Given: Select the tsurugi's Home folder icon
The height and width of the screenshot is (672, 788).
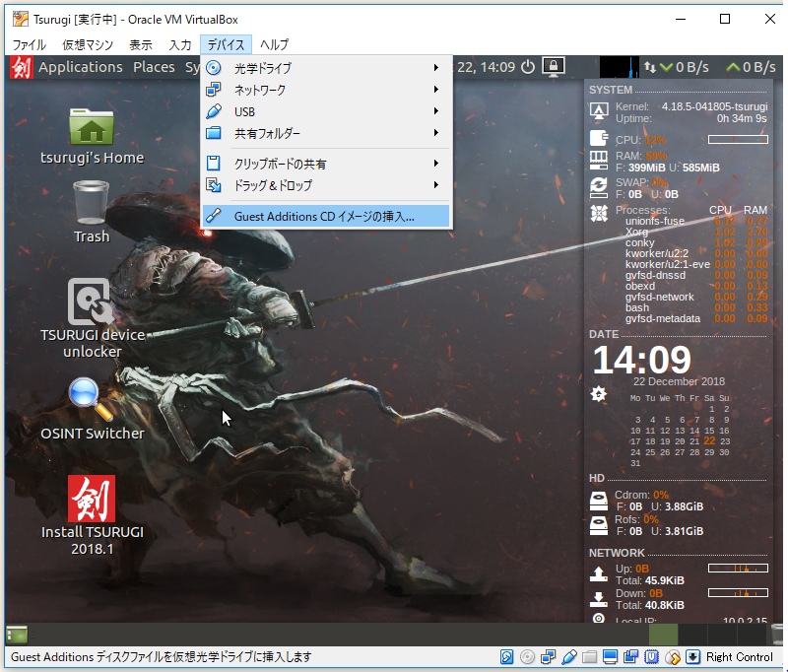Looking at the screenshot, I should point(92,136).
